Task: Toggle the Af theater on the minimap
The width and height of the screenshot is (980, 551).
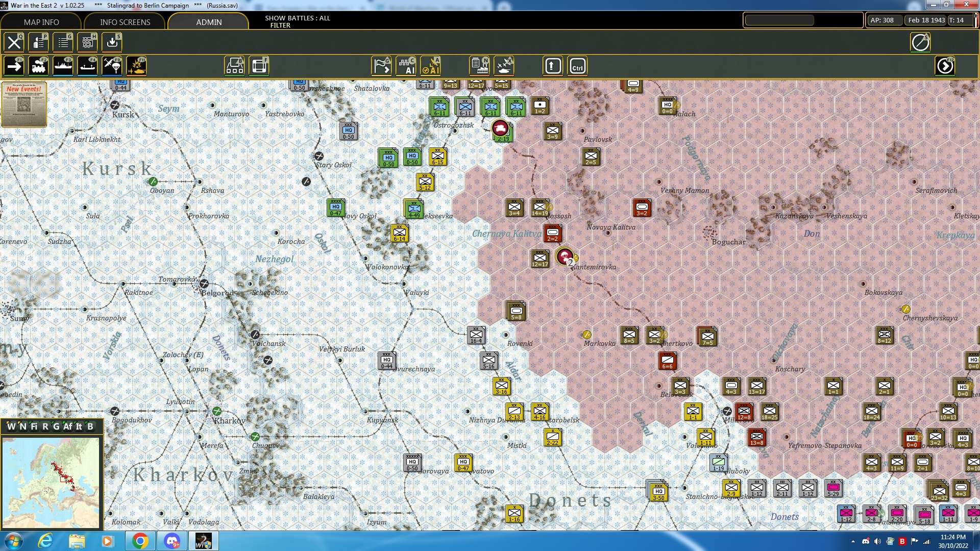Action: coord(67,427)
